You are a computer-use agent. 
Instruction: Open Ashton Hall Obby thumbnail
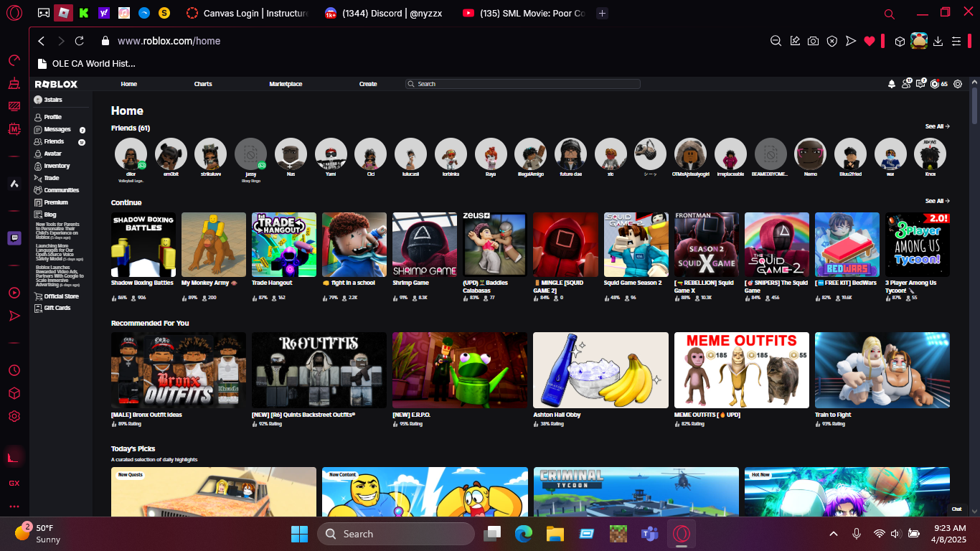coord(600,370)
